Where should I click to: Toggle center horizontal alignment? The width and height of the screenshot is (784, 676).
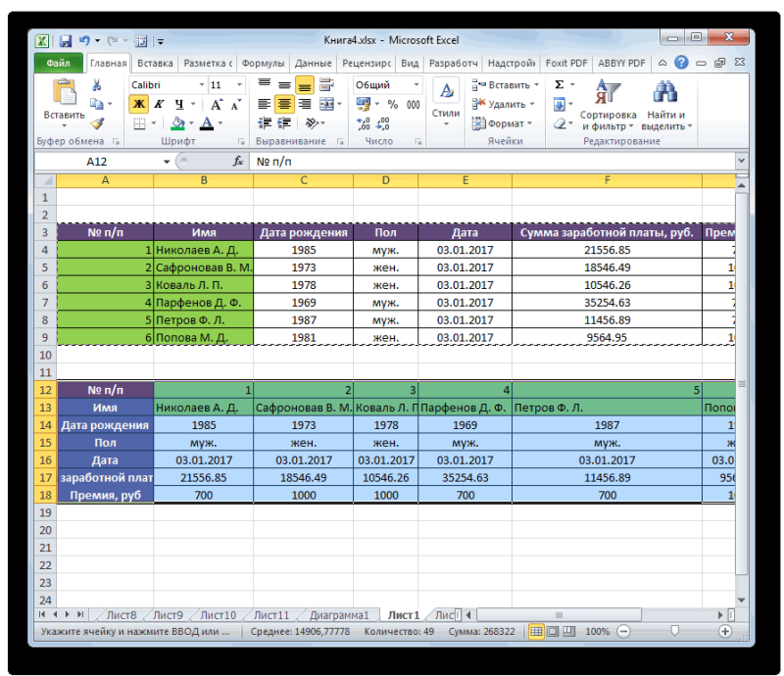coord(284,104)
